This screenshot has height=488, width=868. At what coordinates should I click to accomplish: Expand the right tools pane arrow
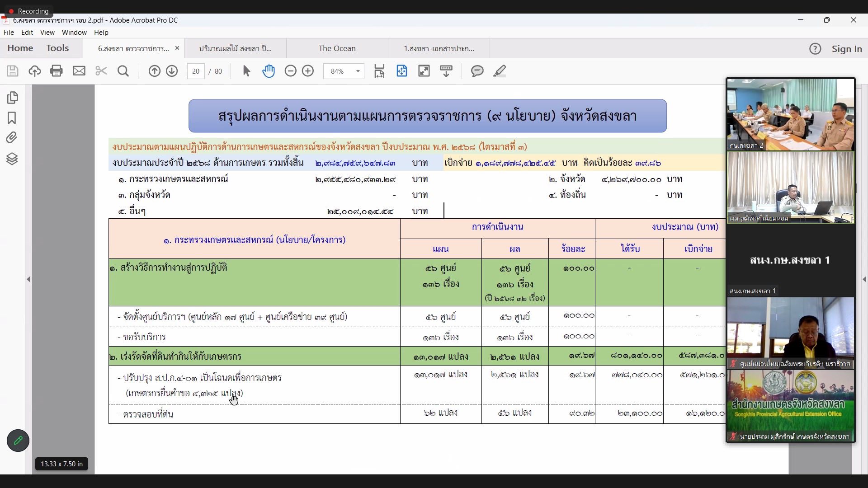pyautogui.click(x=864, y=279)
